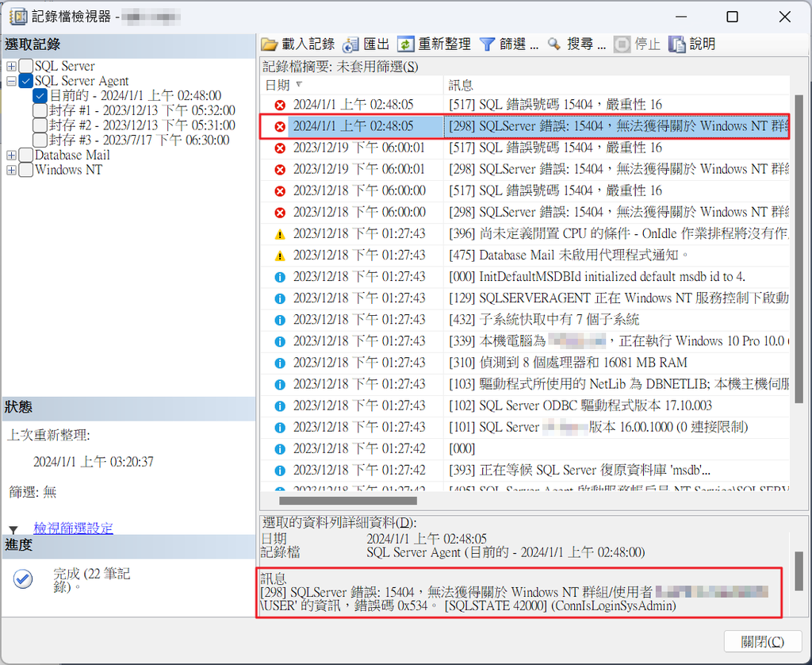The image size is (812, 665).
Task: Click warning icon on [396] CPU row
Action: coord(280,234)
